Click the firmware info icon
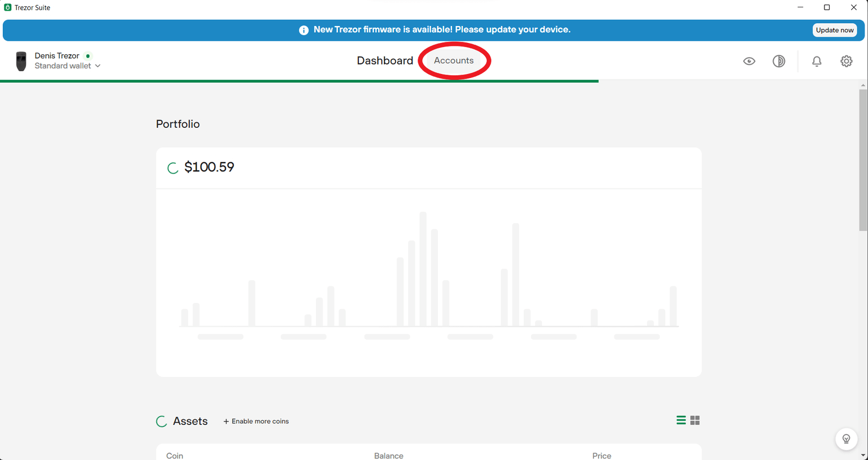 pyautogui.click(x=303, y=30)
